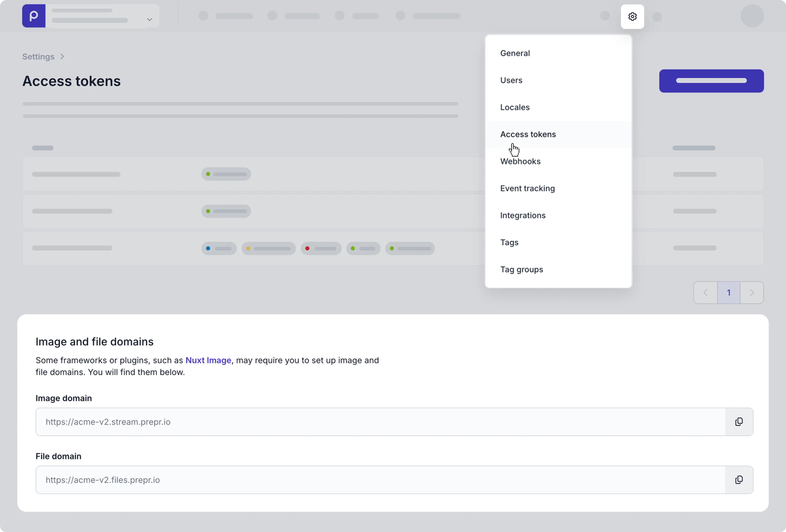The image size is (786, 532).
Task: Click the Prepr logo icon
Action: click(34, 16)
